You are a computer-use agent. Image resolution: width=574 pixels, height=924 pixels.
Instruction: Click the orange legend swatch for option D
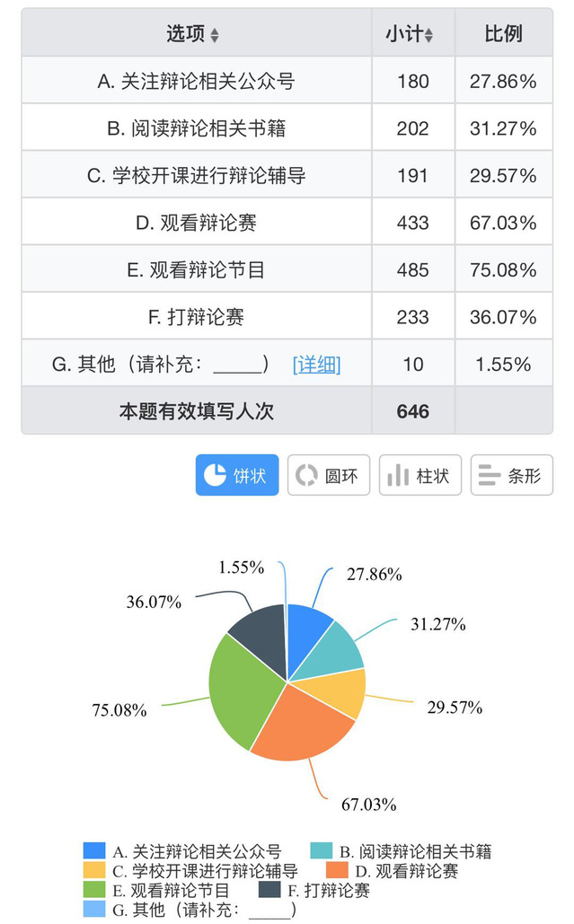coord(337,870)
